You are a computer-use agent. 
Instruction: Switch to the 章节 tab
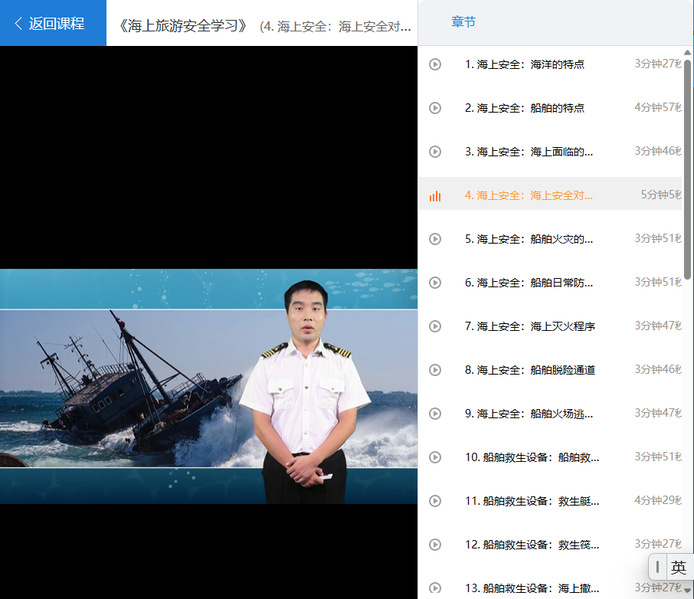tap(463, 23)
